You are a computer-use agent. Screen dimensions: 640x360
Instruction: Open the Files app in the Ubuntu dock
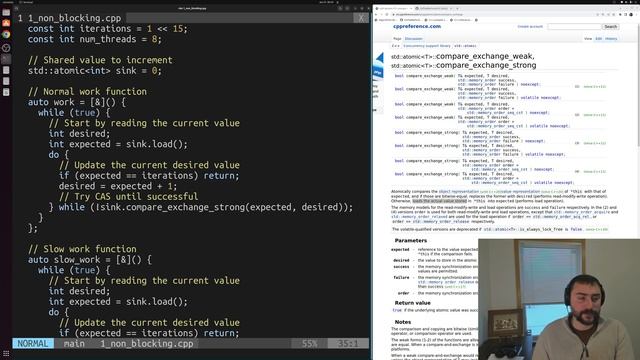click(x=6, y=13)
